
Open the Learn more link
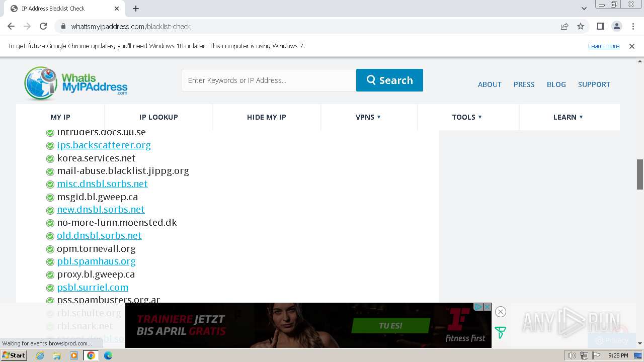[604, 46]
